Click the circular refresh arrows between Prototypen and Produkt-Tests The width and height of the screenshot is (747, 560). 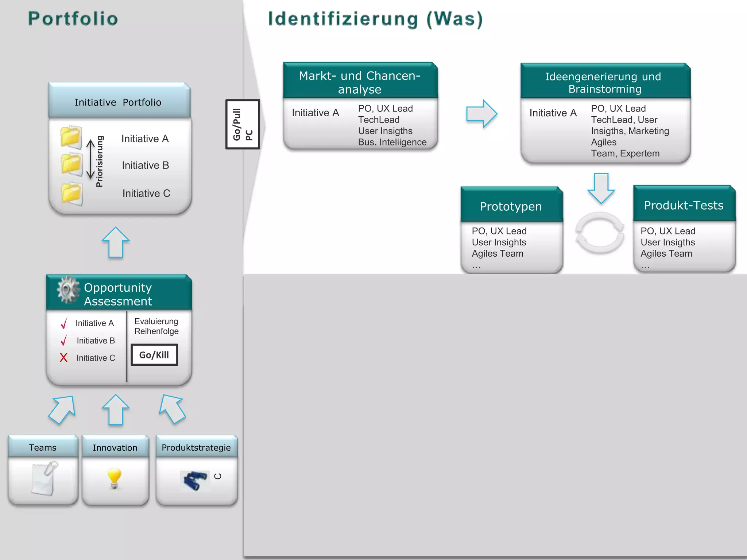pyautogui.click(x=599, y=233)
